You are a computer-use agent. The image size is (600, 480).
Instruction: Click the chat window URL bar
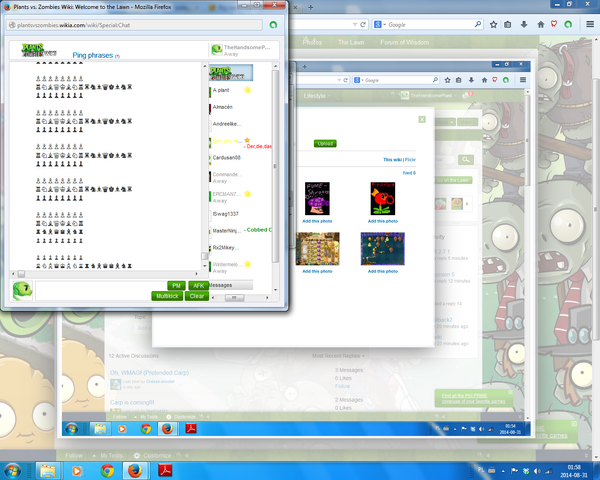[134, 25]
